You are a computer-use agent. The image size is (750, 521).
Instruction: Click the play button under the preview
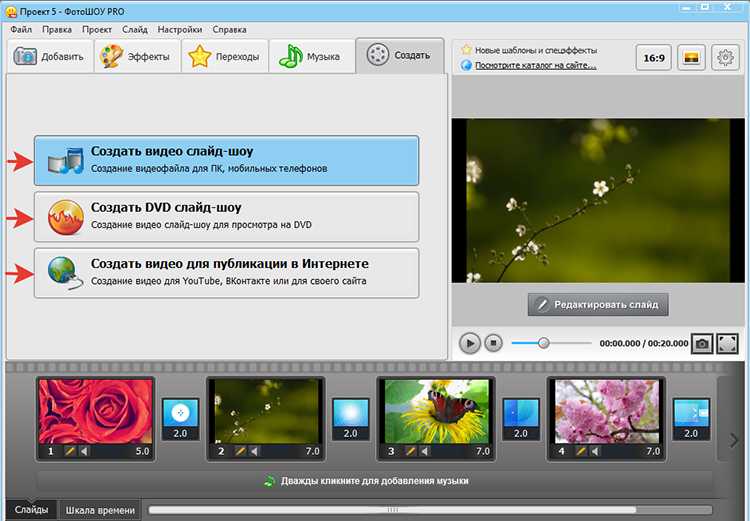(469, 343)
